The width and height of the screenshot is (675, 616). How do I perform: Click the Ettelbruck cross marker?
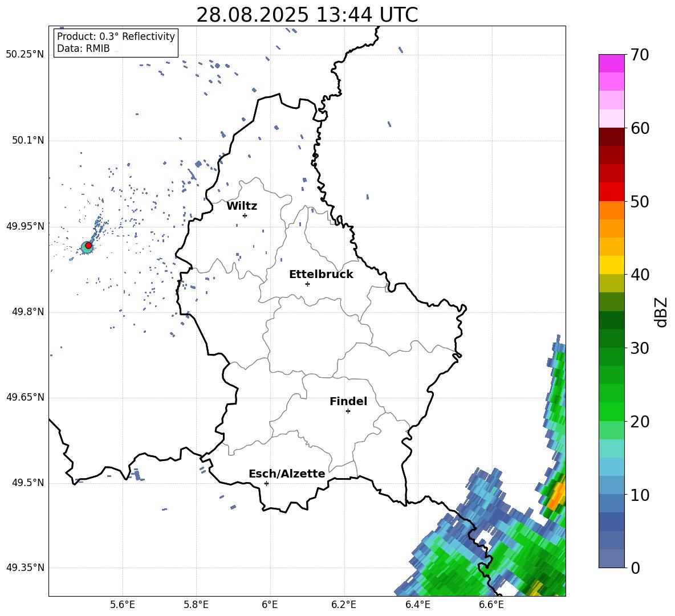tap(307, 284)
